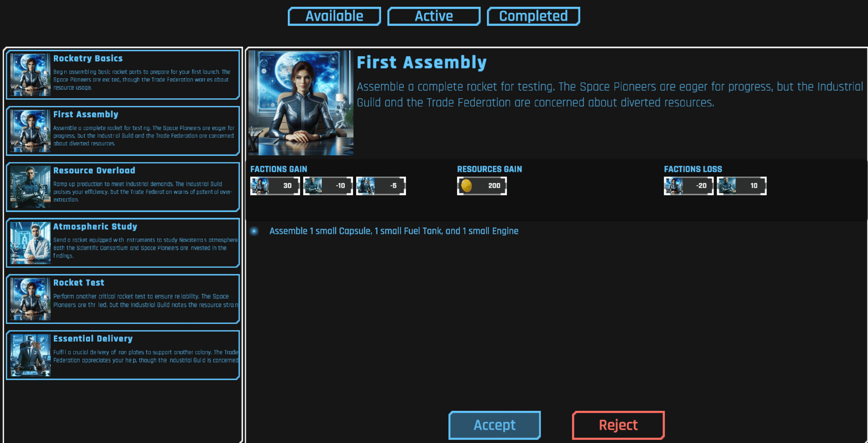Switch to the Available tab

334,16
